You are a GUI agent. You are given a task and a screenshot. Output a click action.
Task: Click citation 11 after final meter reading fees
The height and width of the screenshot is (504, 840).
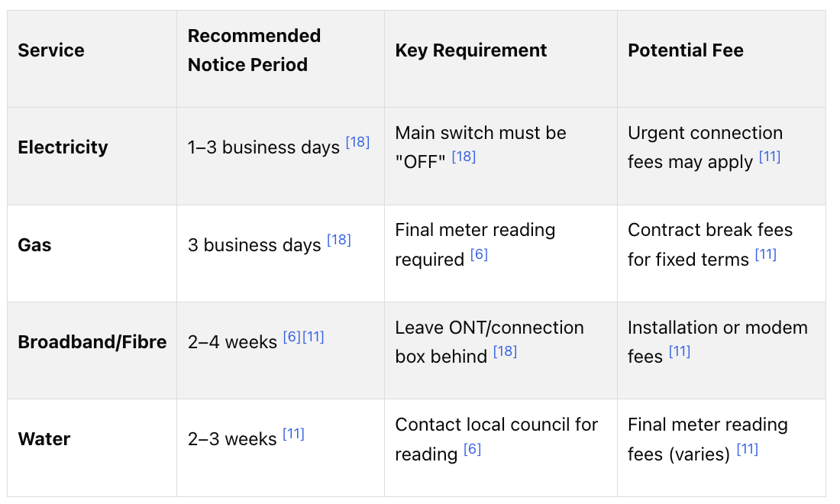coord(748,450)
